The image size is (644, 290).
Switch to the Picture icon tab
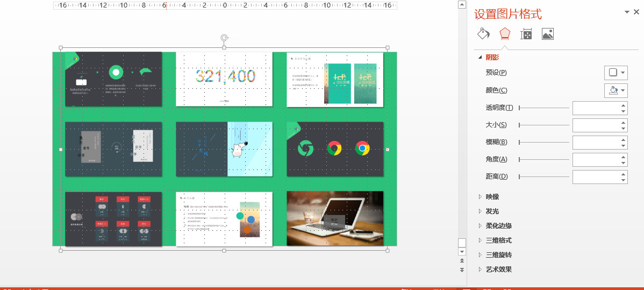(548, 34)
